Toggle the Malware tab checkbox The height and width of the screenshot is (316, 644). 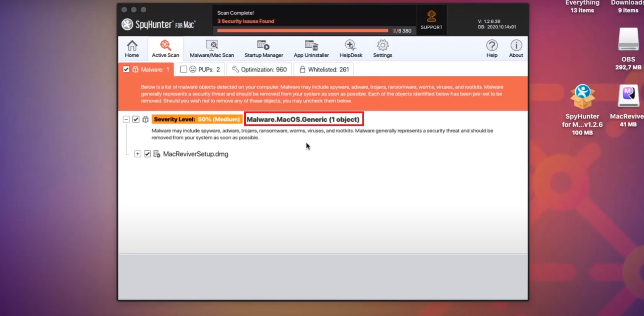126,69
